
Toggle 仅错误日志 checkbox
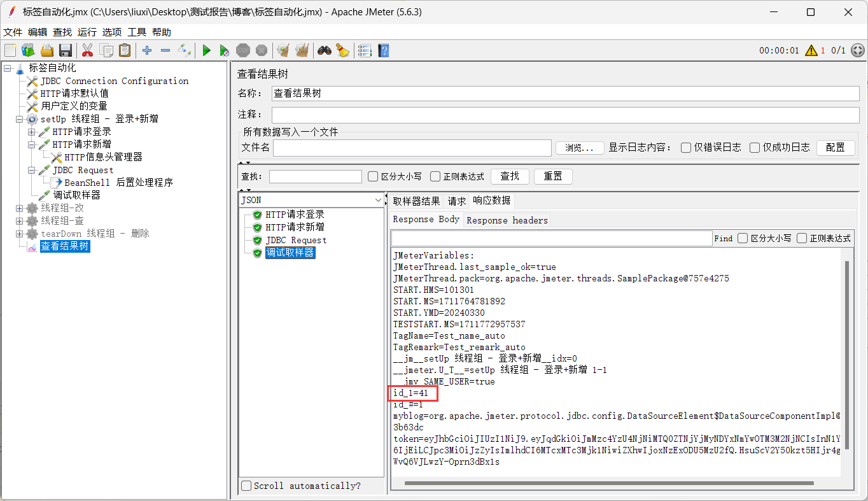coord(686,148)
